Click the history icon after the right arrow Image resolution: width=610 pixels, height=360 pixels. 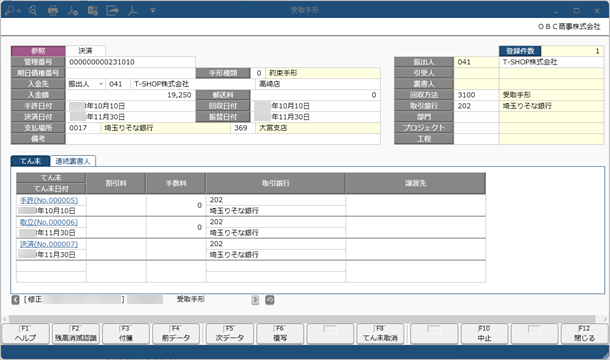tap(270, 300)
